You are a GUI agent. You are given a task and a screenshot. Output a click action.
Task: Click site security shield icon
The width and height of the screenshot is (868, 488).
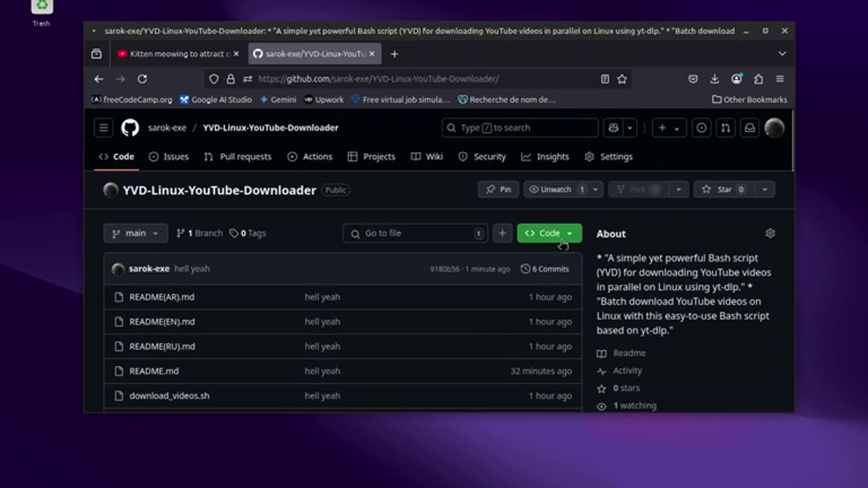[x=214, y=79]
